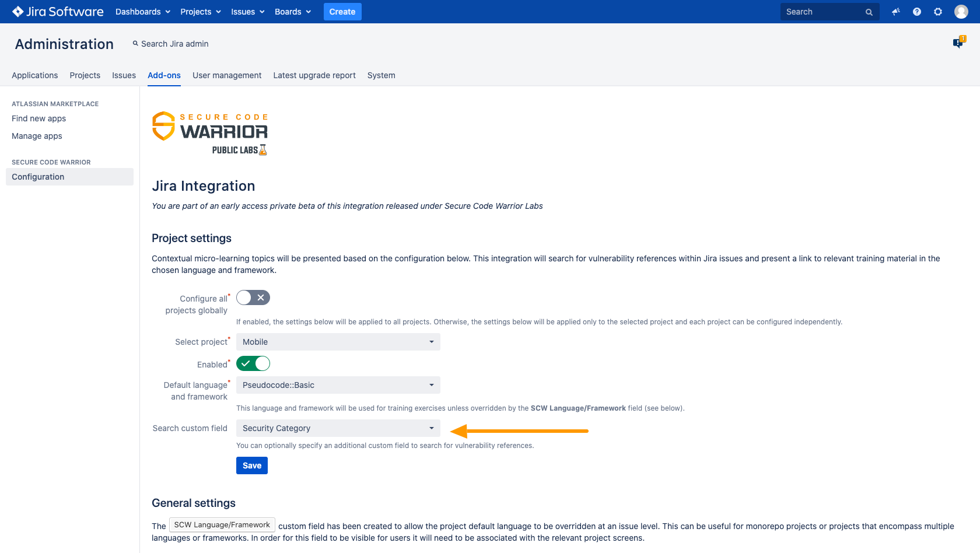Click the Jira Software logo
Screen dimensions: 980x553
click(58, 12)
